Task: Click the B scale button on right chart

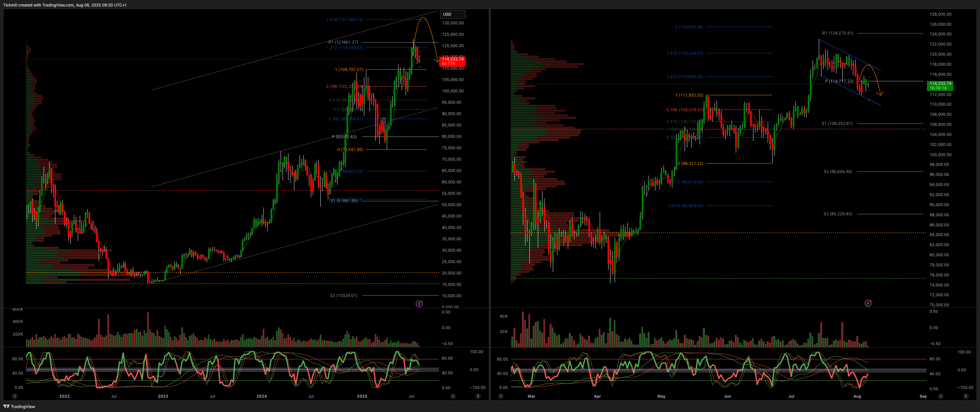Action: click(966, 396)
